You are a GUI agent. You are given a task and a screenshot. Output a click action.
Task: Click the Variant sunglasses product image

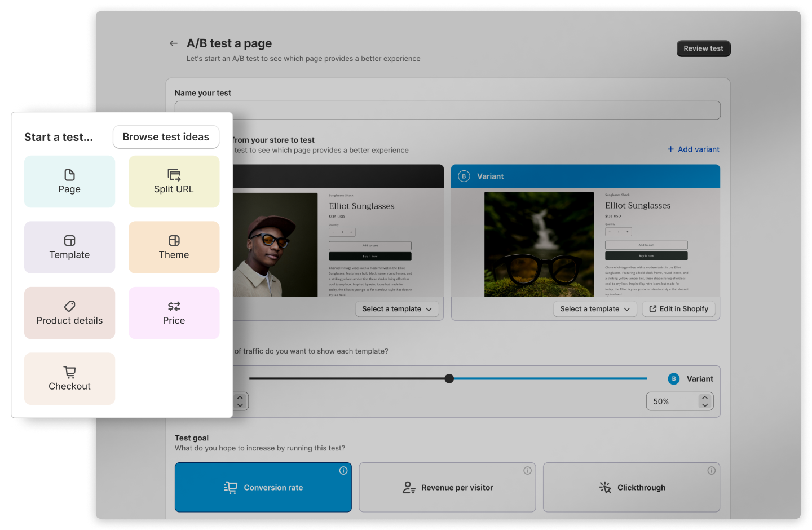click(x=539, y=245)
